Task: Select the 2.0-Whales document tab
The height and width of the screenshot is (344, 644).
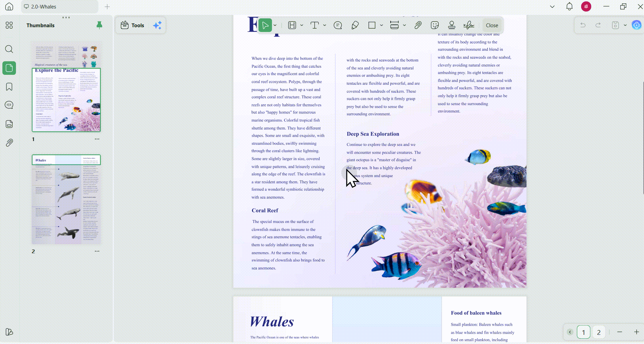Action: (60, 6)
